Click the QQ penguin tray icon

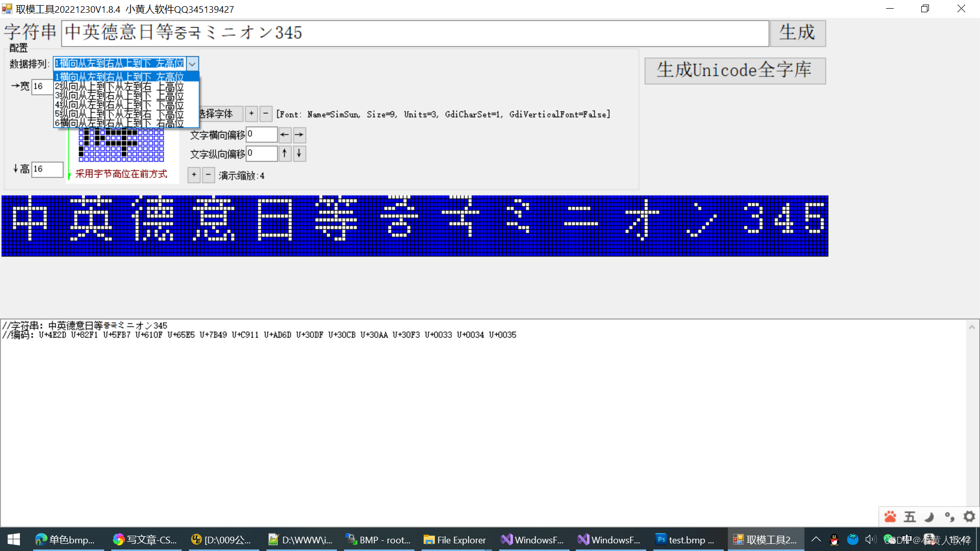click(834, 540)
